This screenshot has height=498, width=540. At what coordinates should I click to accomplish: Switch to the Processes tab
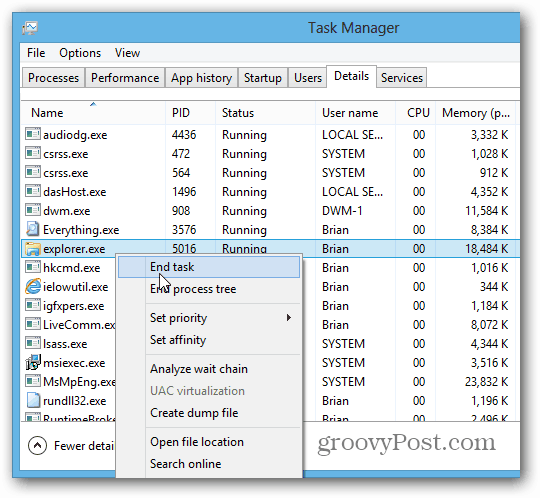click(53, 77)
